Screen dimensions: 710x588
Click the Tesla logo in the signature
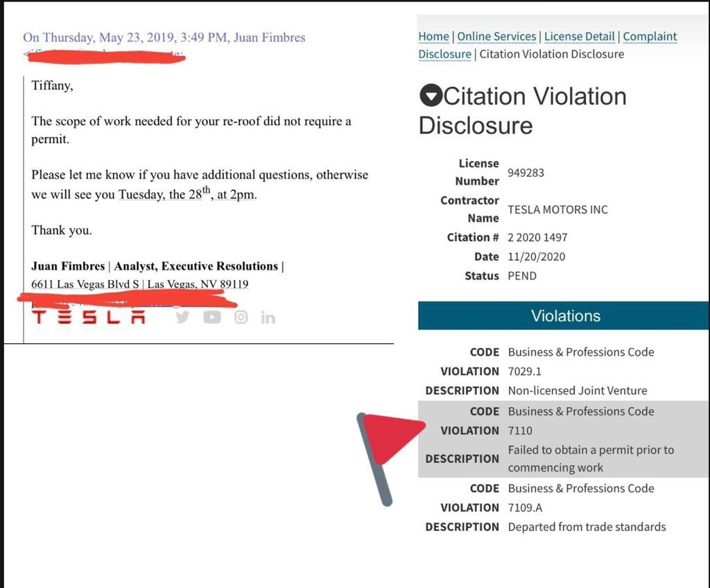click(88, 317)
